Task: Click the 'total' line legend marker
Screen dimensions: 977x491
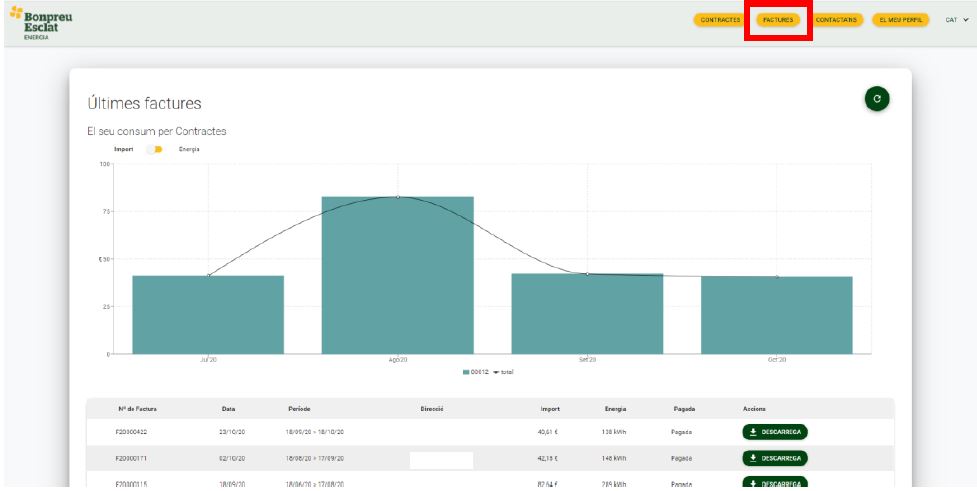Action: tap(496, 371)
